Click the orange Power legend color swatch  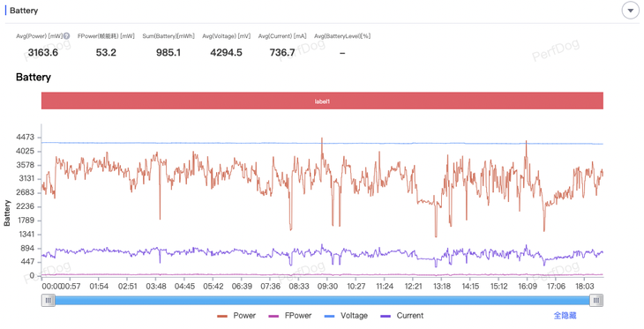click(222, 316)
